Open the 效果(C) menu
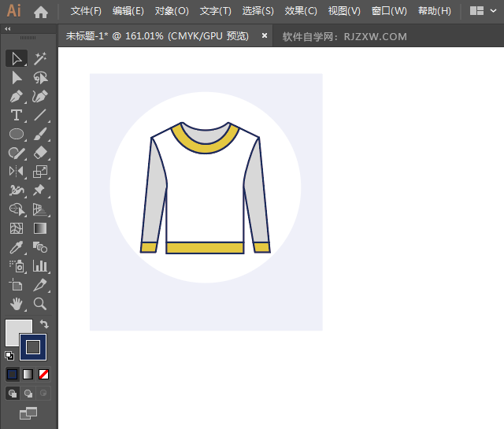This screenshot has height=429, width=504. tap(301, 12)
